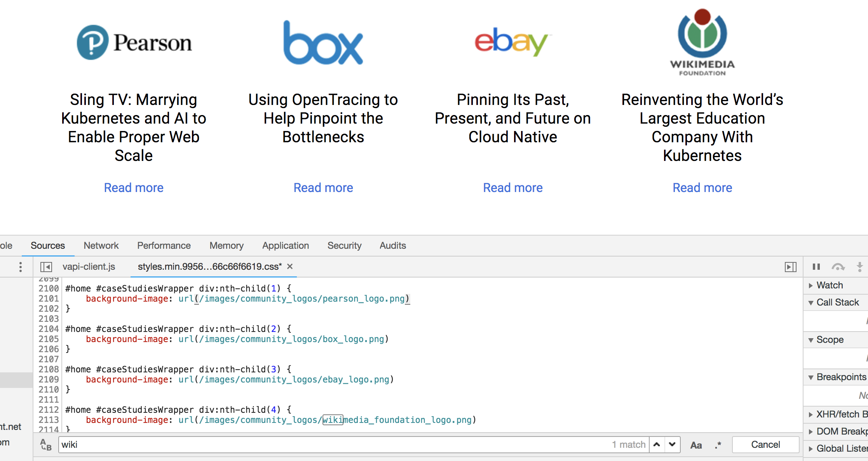The width and height of the screenshot is (868, 461).
Task: Switch to the Security tab
Action: click(345, 246)
